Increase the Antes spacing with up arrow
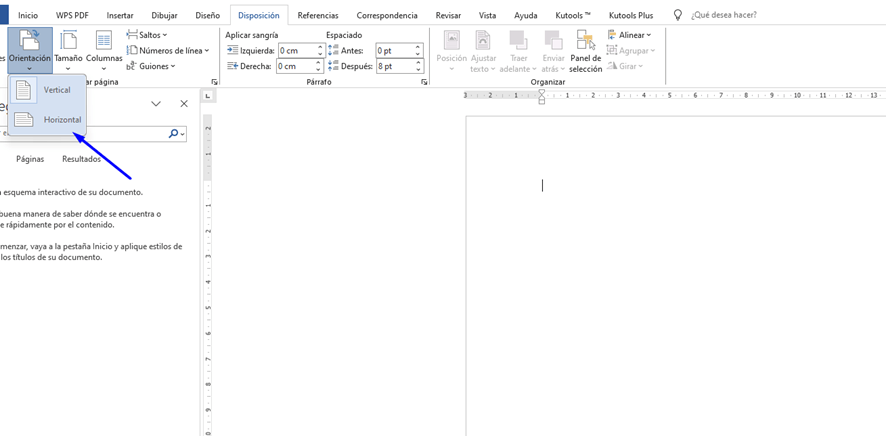The image size is (886, 436). pyautogui.click(x=419, y=47)
